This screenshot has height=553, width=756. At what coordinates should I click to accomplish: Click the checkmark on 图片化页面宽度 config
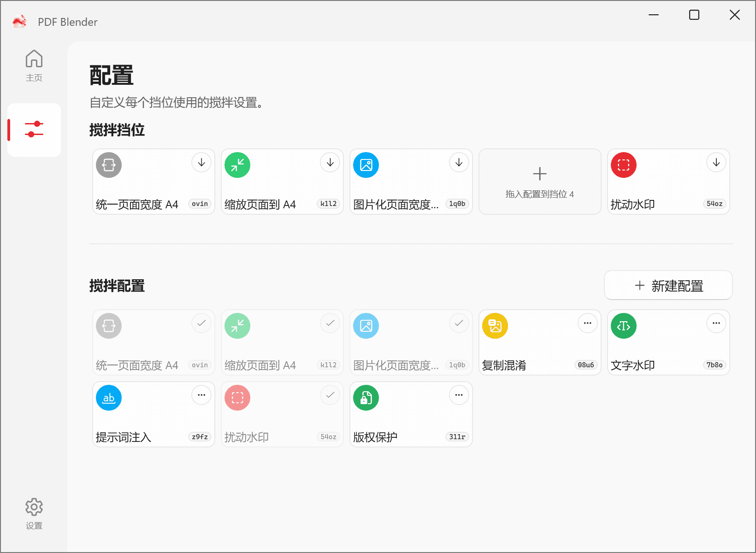pos(459,323)
